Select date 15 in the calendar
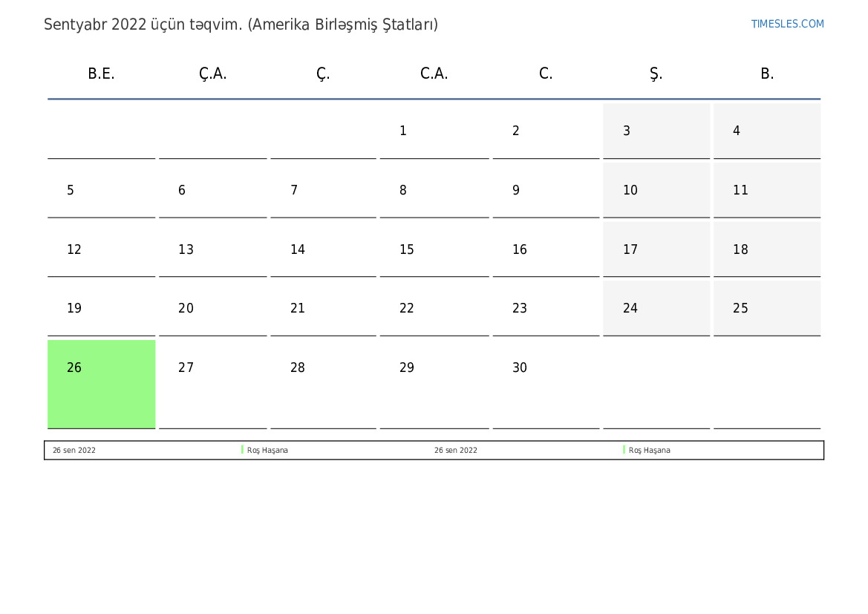 pyautogui.click(x=434, y=249)
